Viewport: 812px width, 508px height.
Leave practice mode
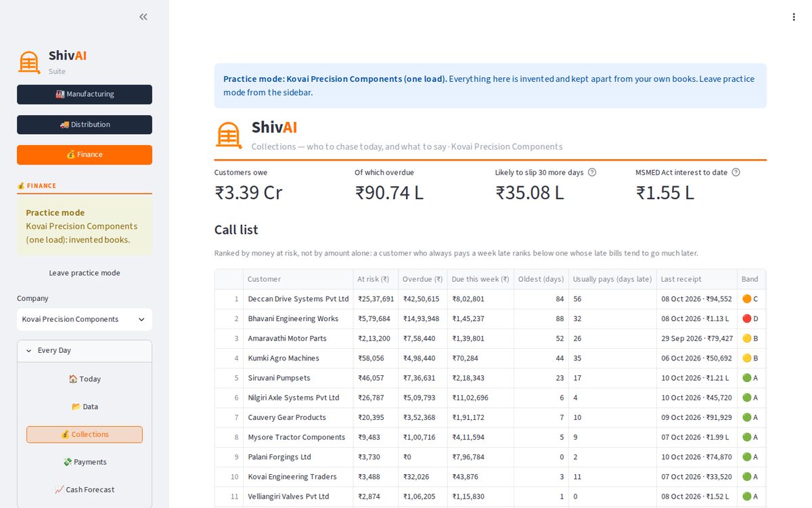click(x=85, y=273)
